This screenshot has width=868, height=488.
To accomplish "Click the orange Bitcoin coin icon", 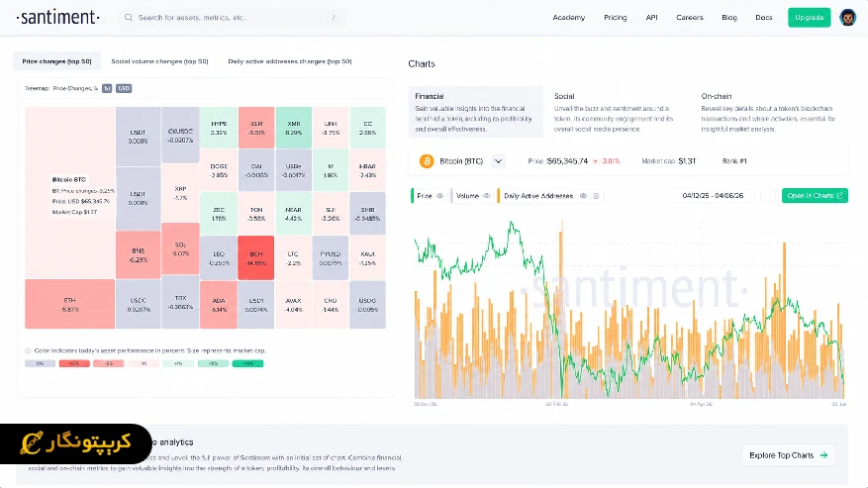I will click(x=427, y=161).
